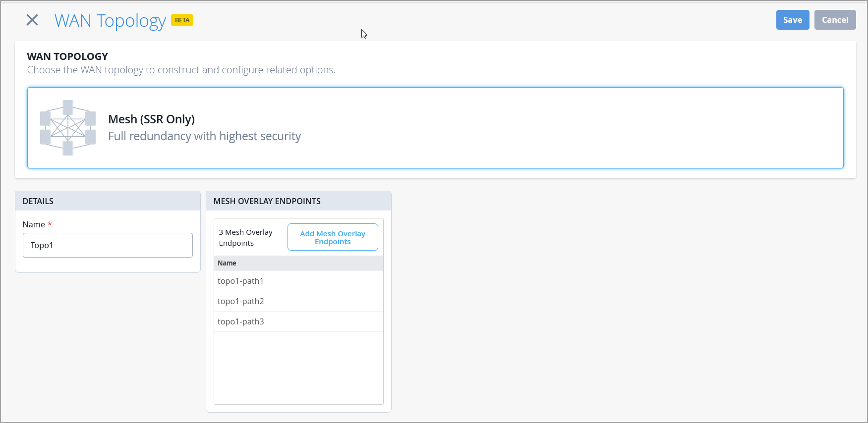Cancel the WAN topology changes
Screen dimensions: 868x423
[835, 20]
